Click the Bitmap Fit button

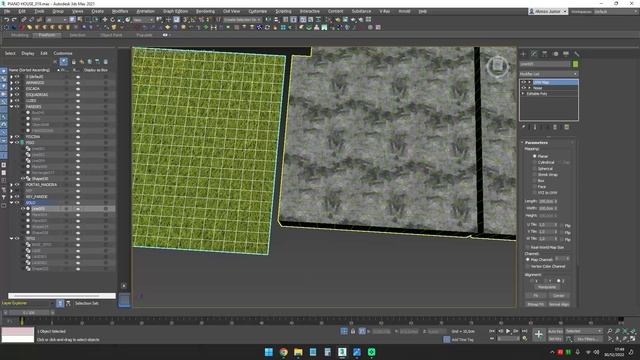click(536, 304)
